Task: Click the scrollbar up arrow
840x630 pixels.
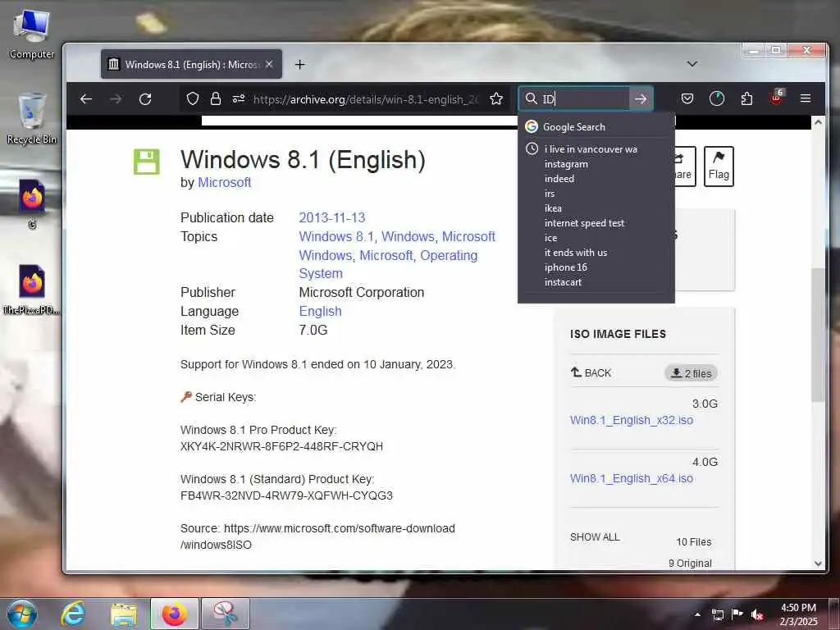Action: click(x=818, y=123)
